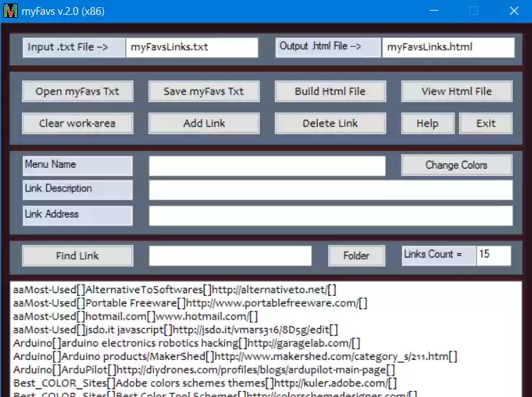This screenshot has height=397, width=532.
Task: Open the Change Colors dialog
Action: click(x=457, y=165)
